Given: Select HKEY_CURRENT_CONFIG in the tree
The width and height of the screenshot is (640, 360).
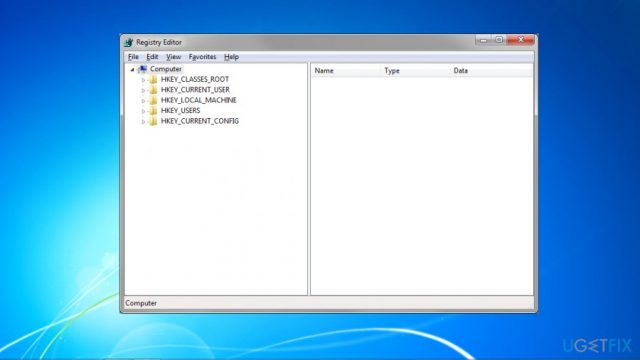Looking at the screenshot, I should [200, 121].
